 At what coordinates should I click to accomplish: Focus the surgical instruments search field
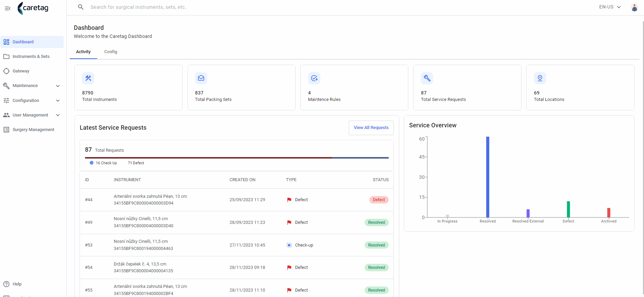pos(237,7)
